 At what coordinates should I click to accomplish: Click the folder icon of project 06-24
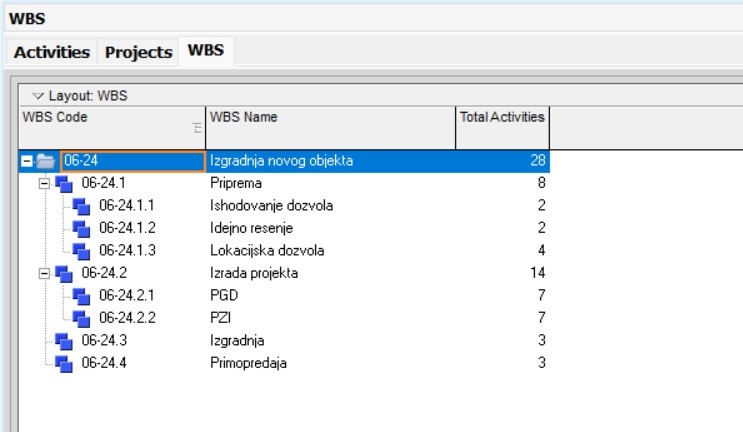[x=47, y=161]
